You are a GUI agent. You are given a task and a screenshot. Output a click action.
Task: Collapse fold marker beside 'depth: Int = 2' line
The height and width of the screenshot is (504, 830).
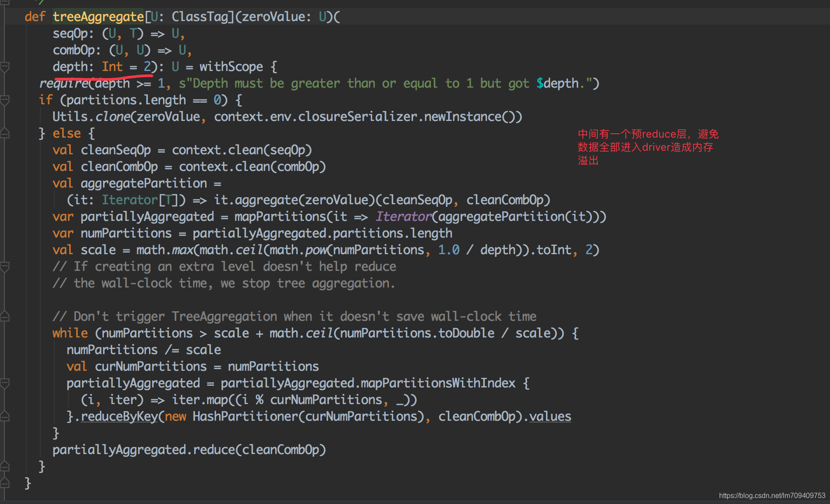5,67
